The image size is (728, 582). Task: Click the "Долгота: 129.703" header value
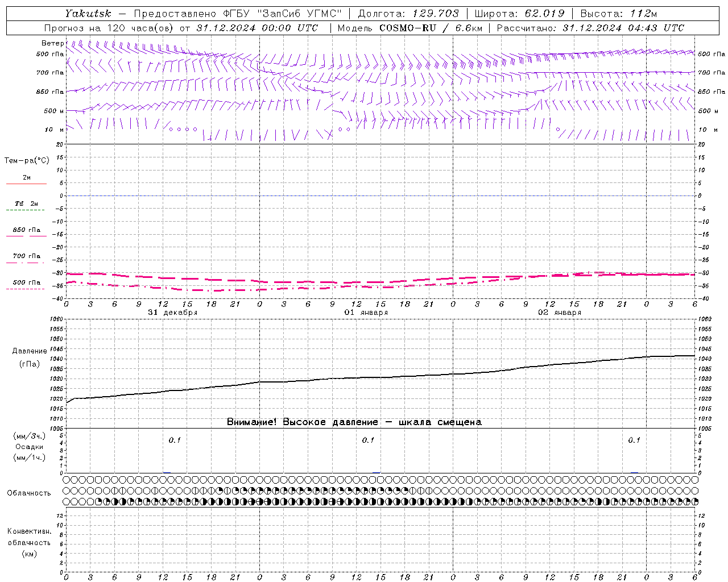[x=408, y=14]
